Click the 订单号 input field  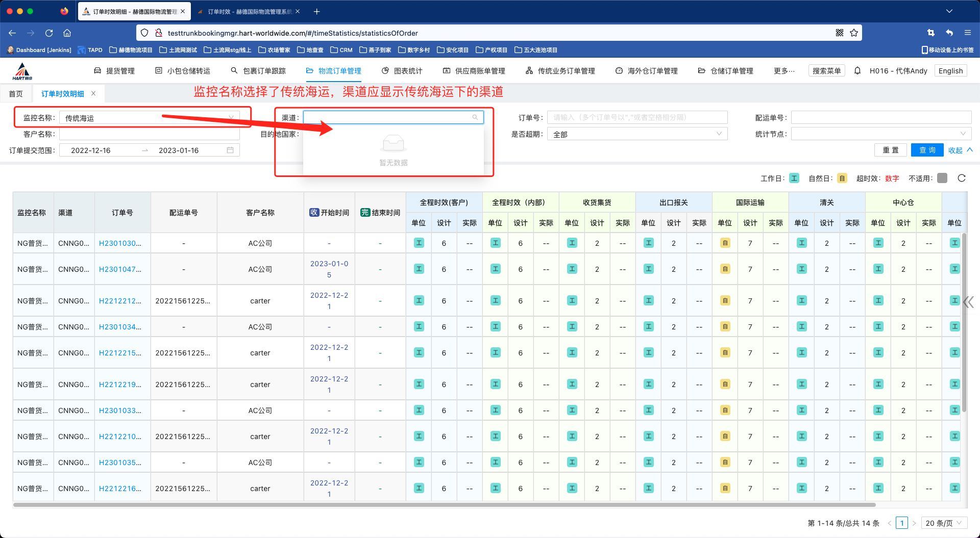click(x=637, y=118)
